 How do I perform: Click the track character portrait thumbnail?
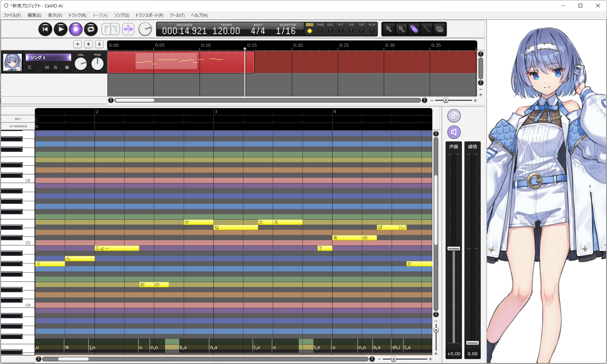click(x=12, y=62)
